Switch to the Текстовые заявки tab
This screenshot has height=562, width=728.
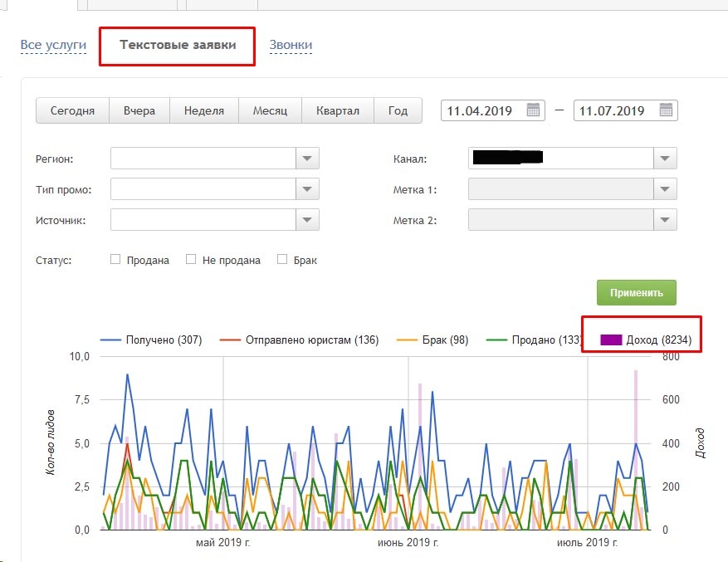click(x=177, y=45)
